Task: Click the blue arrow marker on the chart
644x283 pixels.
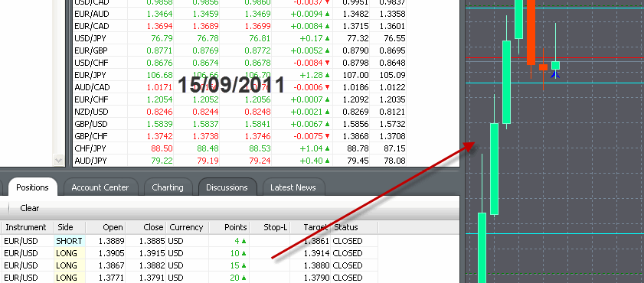Action: 555,75
